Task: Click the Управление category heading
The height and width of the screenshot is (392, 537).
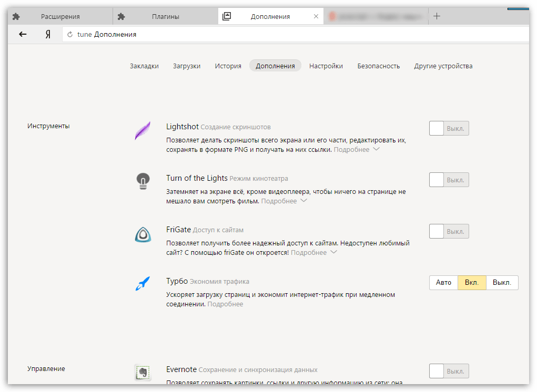Action: [x=46, y=369]
